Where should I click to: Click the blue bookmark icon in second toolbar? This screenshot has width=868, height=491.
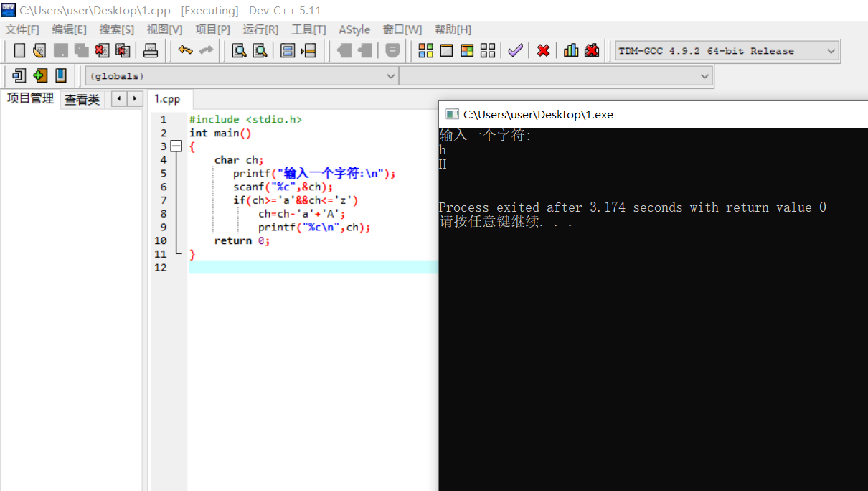[x=61, y=75]
